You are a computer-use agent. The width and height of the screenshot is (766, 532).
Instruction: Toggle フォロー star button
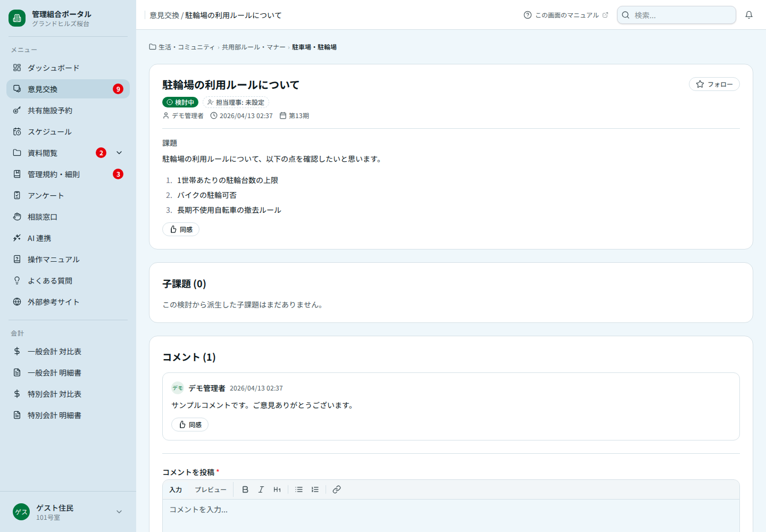pyautogui.click(x=714, y=84)
